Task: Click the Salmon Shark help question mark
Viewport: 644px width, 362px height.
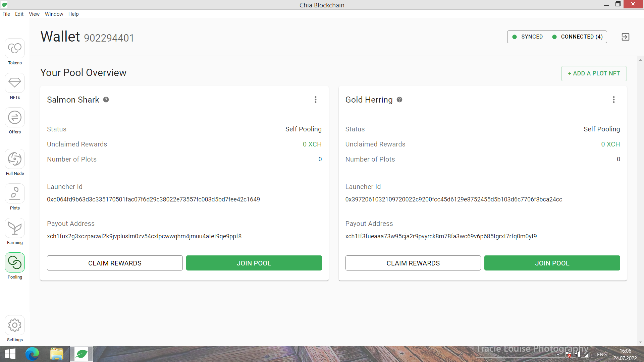Action: 106,100
